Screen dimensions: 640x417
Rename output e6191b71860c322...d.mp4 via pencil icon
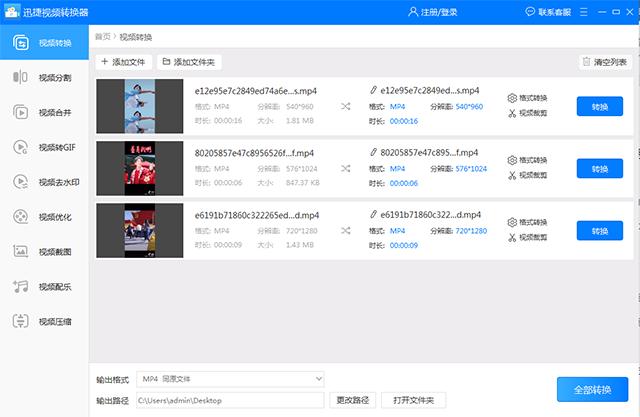(373, 214)
